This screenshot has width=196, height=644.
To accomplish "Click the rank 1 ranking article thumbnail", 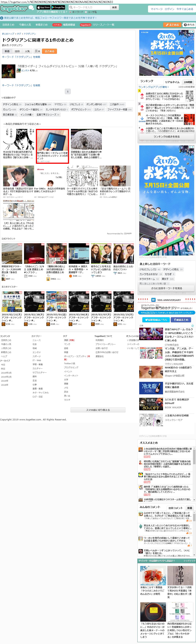I will pos(190,96).
